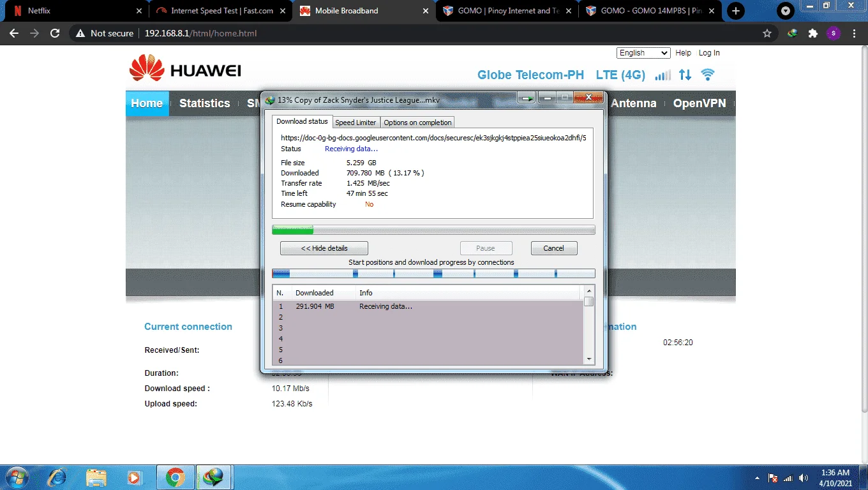Click the 10.17 Mb/s download speed value

click(x=290, y=389)
